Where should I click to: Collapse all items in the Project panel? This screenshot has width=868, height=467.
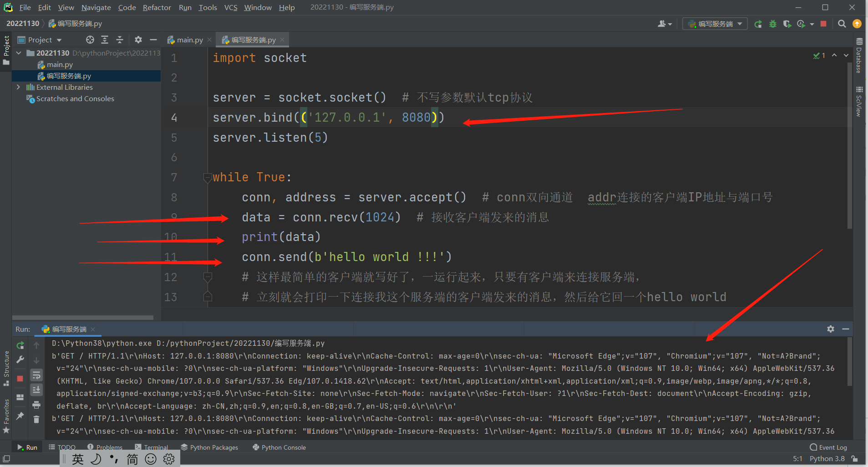click(x=120, y=40)
